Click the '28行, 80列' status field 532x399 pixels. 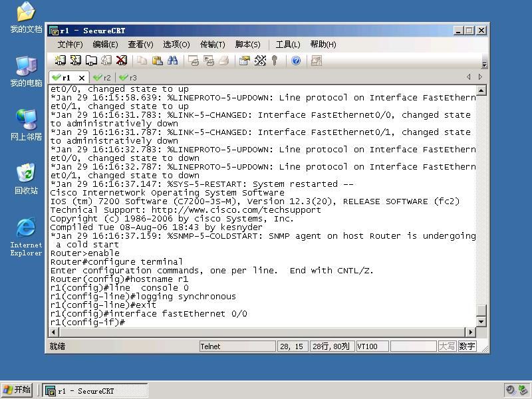[331, 346]
